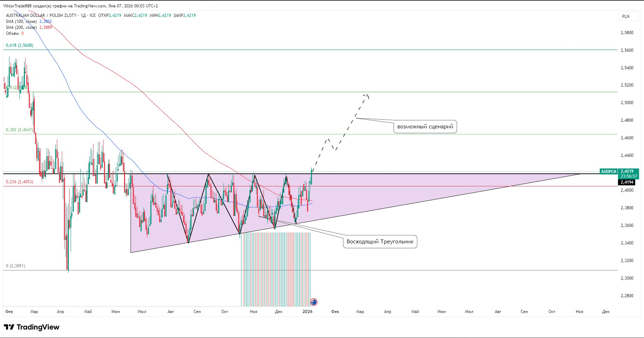This screenshot has height=338, width=644.
Task: Click the black 2,4194 price marker
Action: click(x=627, y=182)
